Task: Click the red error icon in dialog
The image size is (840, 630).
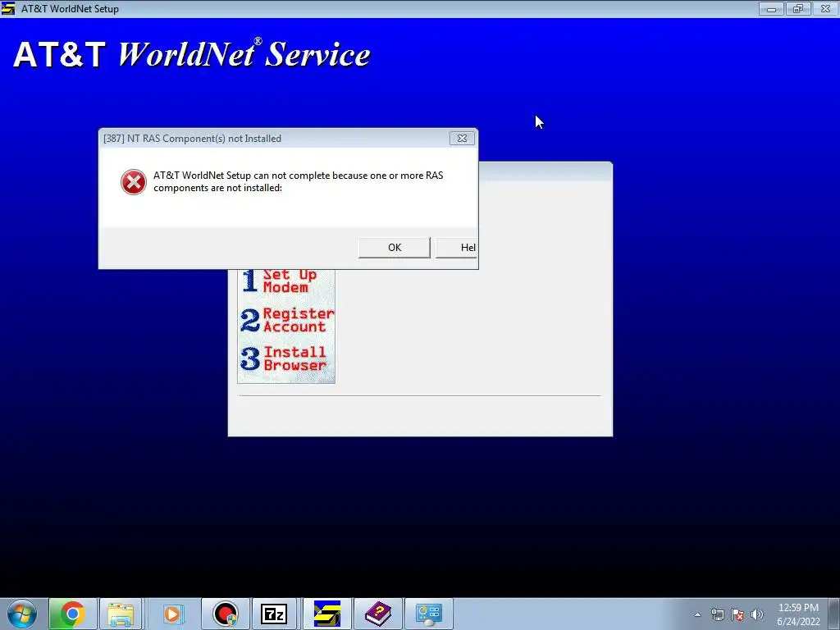Action: (134, 182)
